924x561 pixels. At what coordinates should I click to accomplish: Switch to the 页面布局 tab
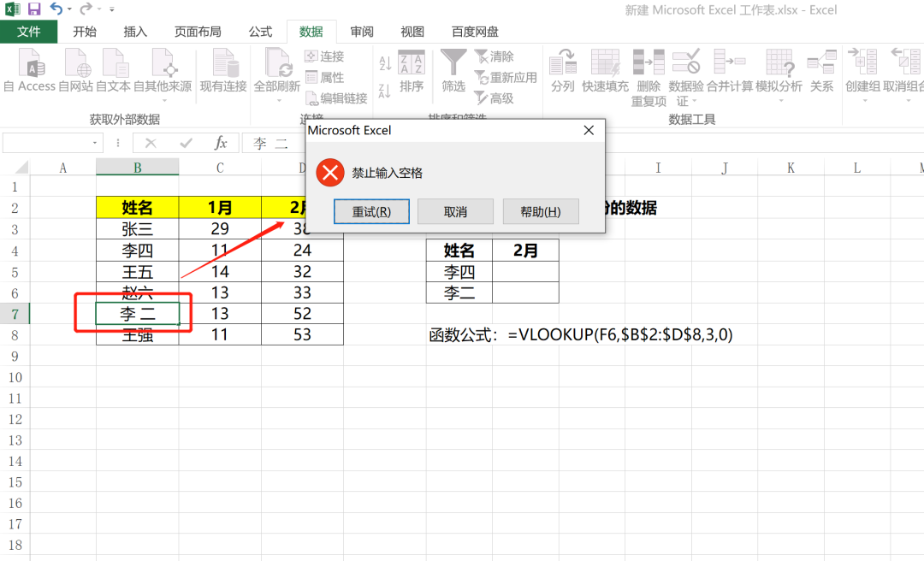click(198, 32)
